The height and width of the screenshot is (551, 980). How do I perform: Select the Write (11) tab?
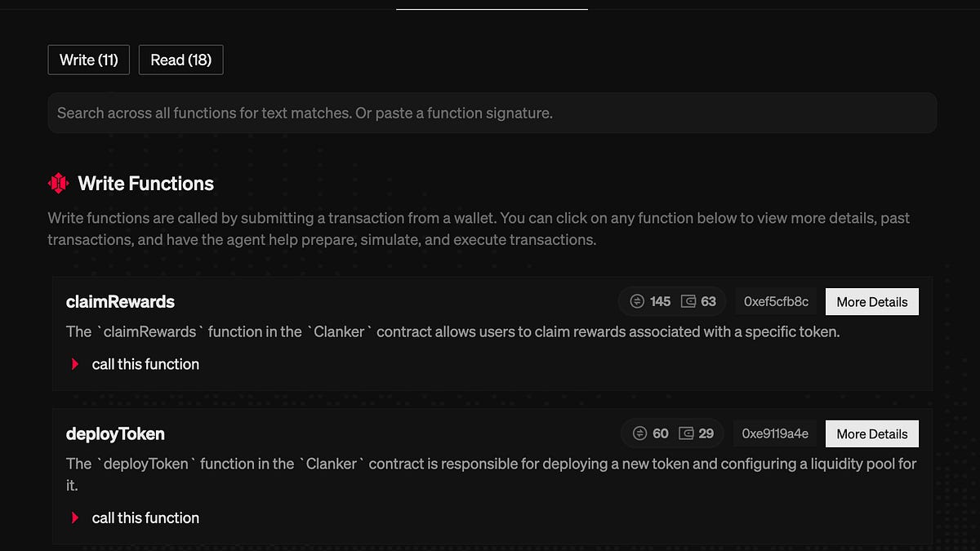(x=88, y=59)
